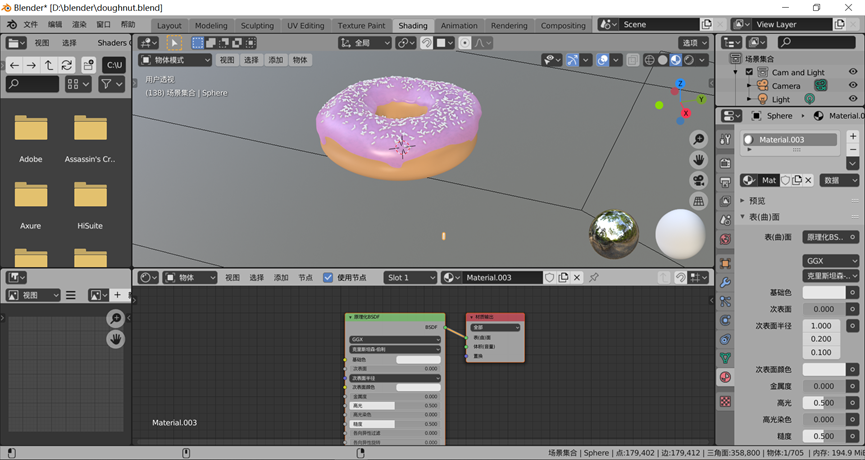Switch to rendered shading mode
This screenshot has width=865, height=460.
click(688, 60)
